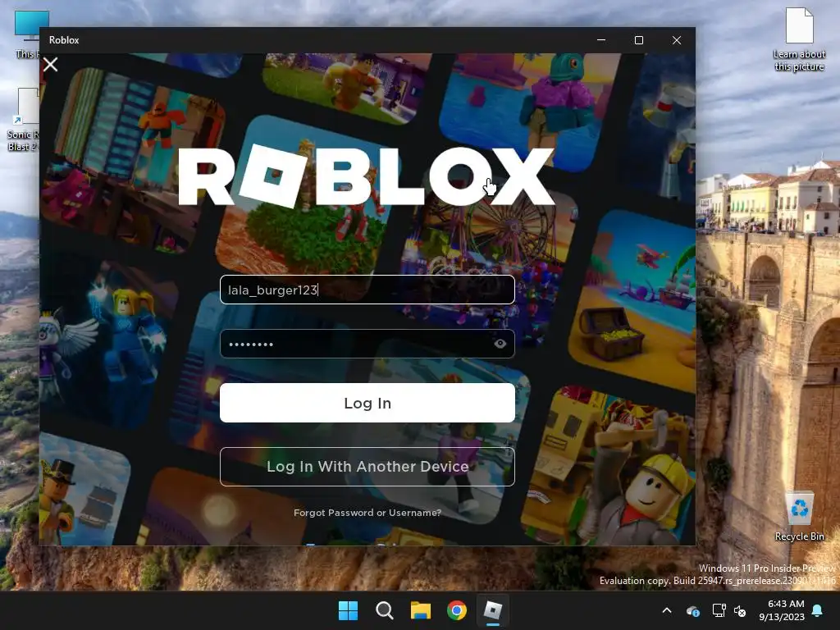840x630 pixels.
Task: Click the Roblox title bar text
Action: click(x=64, y=40)
